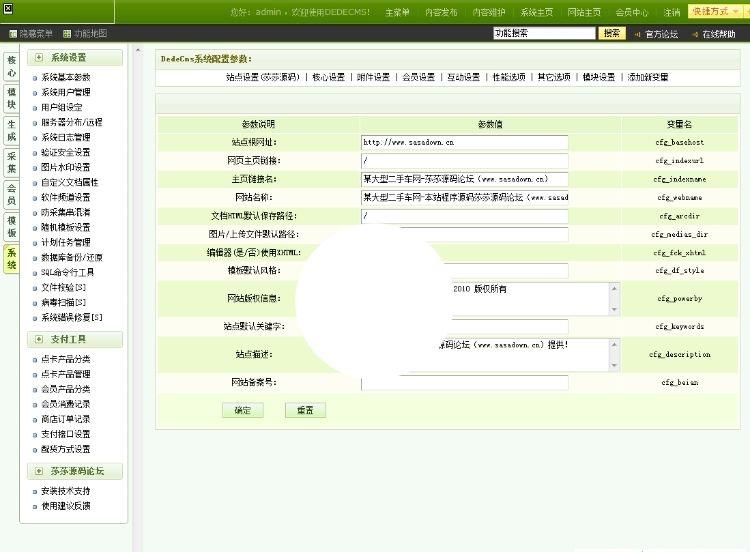The image size is (750, 552).
Task: Switch to the 会员设置 config tab
Action: 418,77
